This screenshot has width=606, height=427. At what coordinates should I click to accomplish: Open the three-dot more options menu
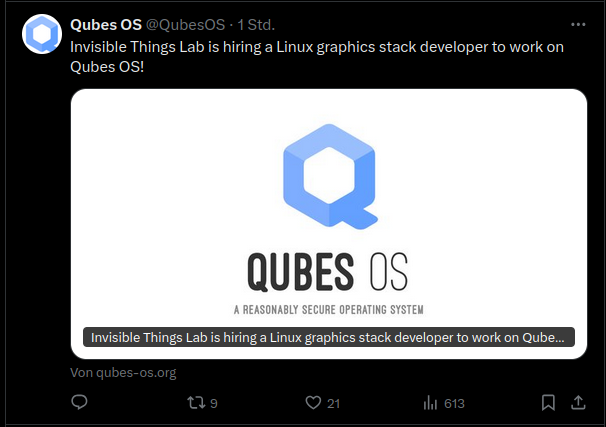(x=578, y=25)
